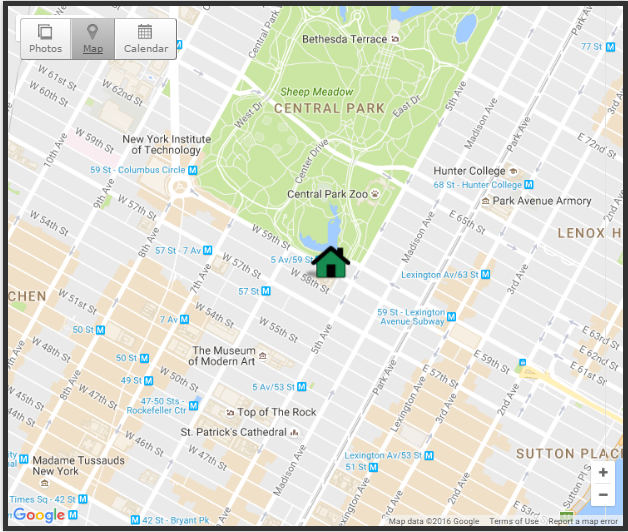
Task: Click the Top of The Rock camera icon
Action: [230, 412]
